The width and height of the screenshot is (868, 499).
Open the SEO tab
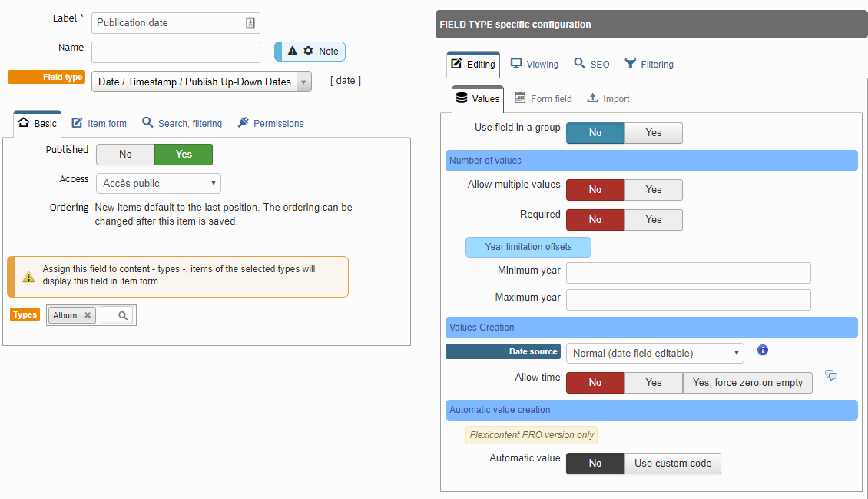pyautogui.click(x=591, y=65)
